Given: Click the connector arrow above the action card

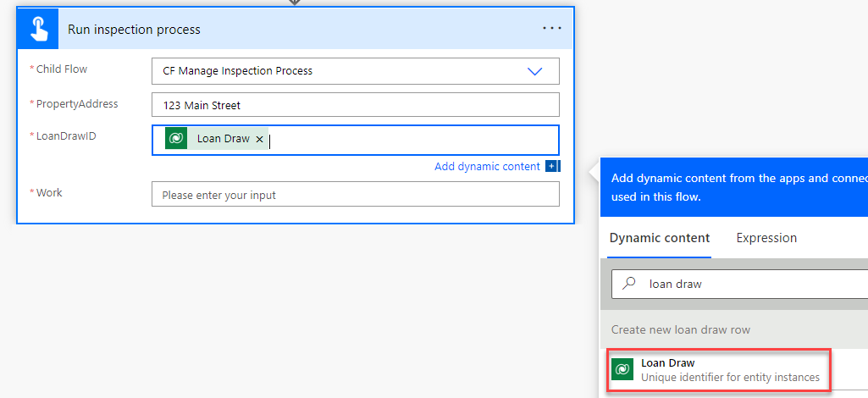Looking at the screenshot, I should (x=295, y=3).
